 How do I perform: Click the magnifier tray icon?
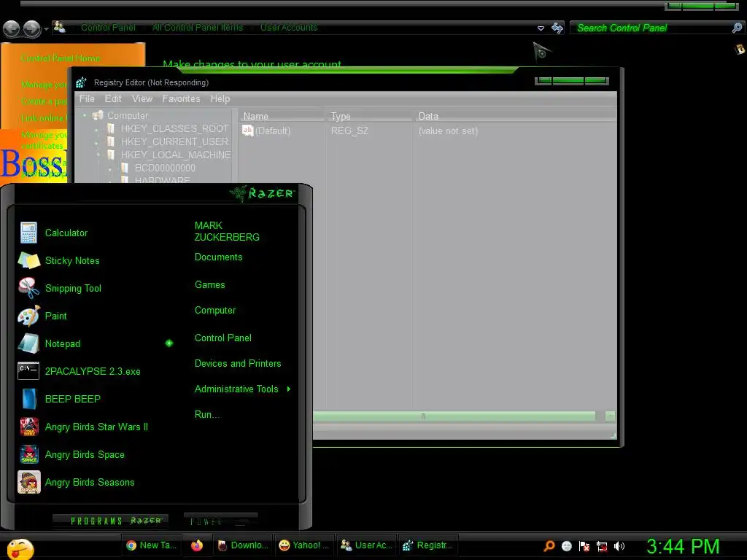click(549, 546)
